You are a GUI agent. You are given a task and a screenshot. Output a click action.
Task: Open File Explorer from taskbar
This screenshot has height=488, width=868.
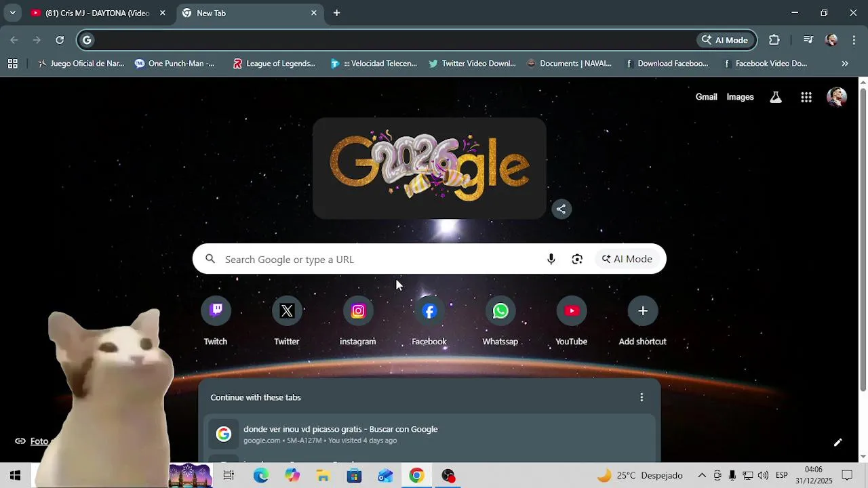pos(323,475)
